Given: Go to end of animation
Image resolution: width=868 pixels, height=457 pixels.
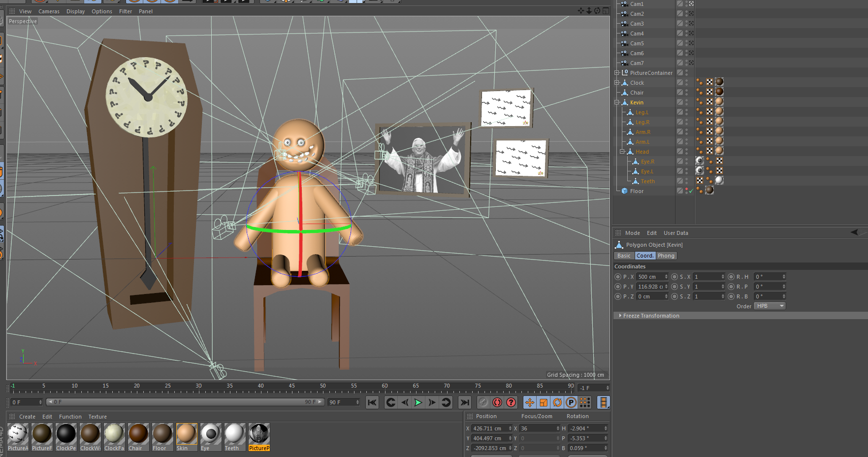Looking at the screenshot, I should pos(464,402).
